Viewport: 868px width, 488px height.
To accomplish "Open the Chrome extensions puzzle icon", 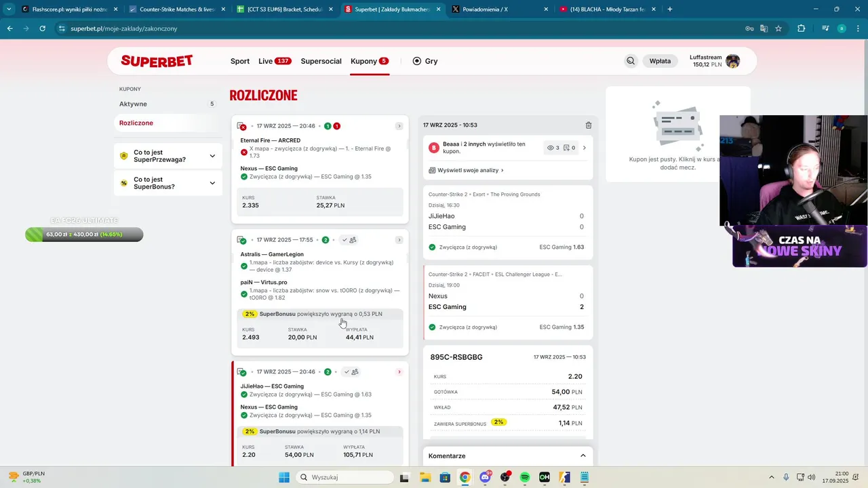I will (801, 28).
